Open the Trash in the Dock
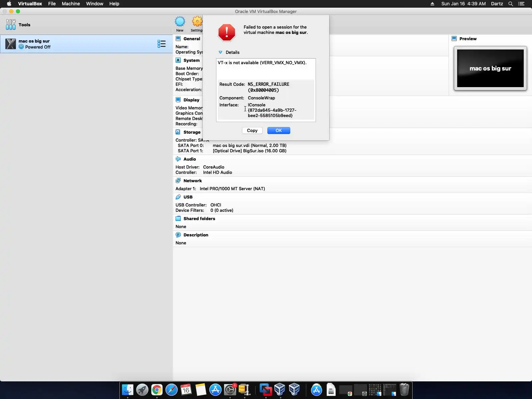532x399 pixels. pyautogui.click(x=404, y=389)
